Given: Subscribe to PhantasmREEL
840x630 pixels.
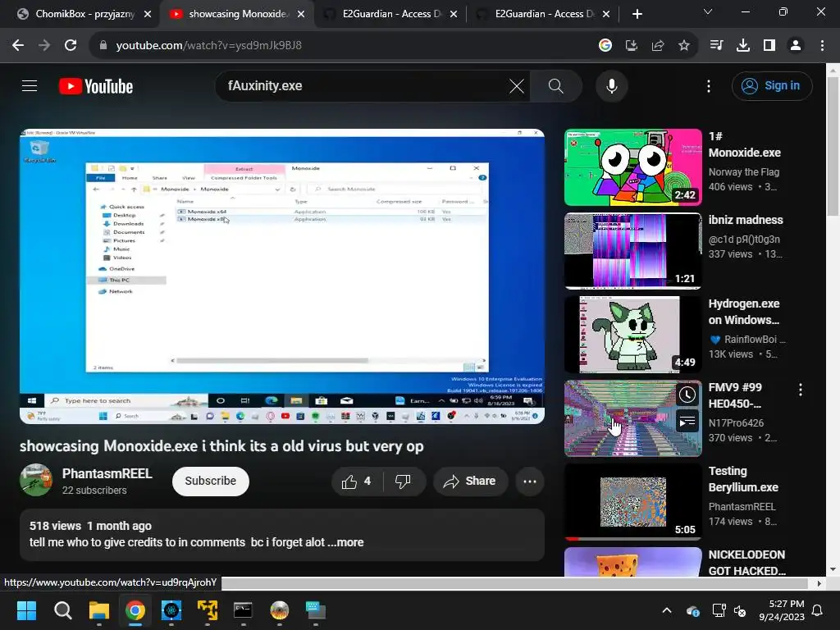Looking at the screenshot, I should click(211, 481).
